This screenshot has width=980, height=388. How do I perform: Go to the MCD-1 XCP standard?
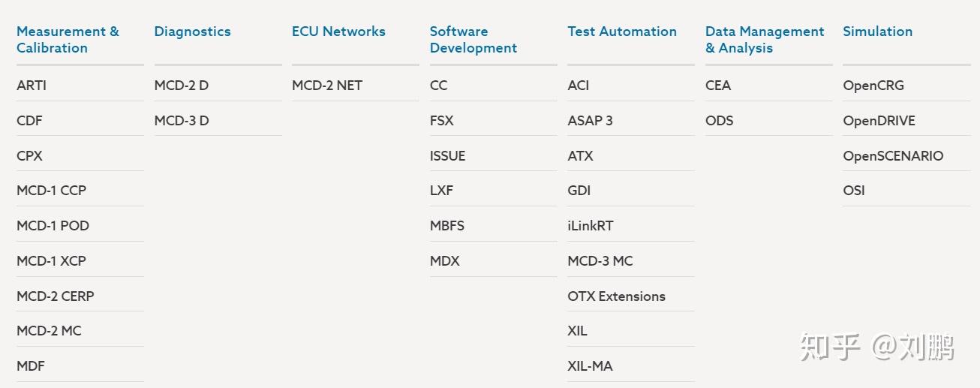pos(51,261)
